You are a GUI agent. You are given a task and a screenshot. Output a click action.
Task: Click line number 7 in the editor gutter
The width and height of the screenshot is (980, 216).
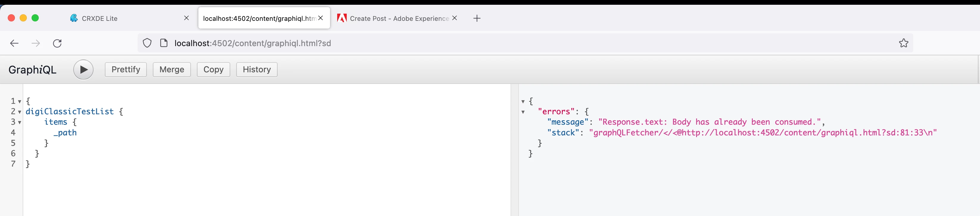(13, 164)
